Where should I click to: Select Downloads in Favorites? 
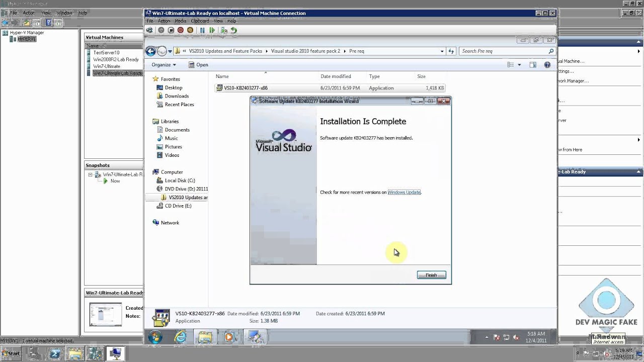172,96
